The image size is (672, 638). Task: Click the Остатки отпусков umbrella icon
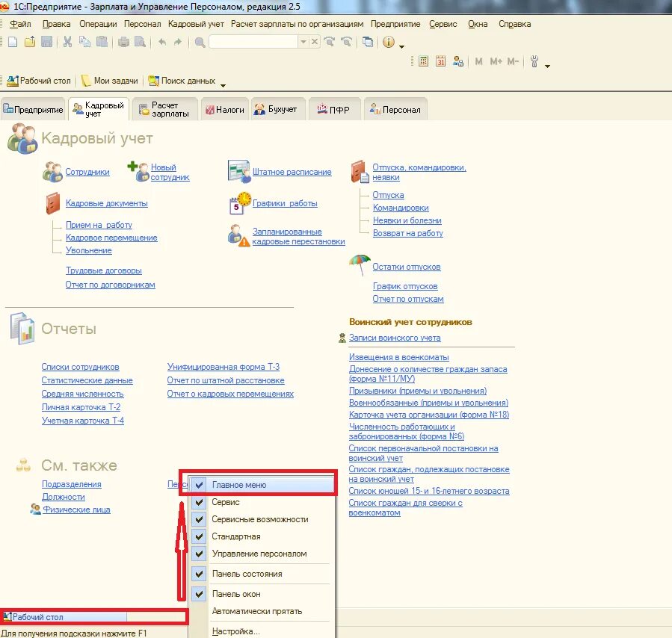click(360, 265)
